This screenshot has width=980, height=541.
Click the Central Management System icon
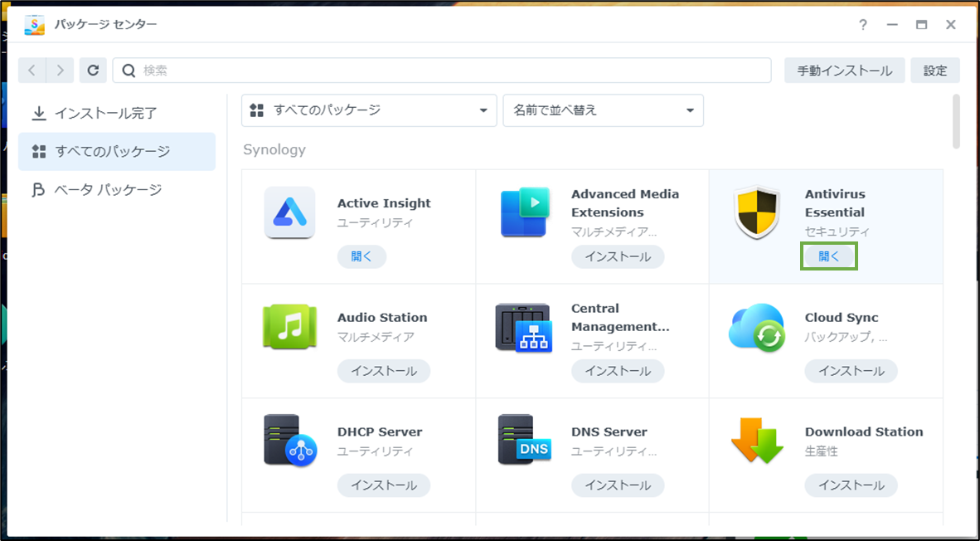524,327
